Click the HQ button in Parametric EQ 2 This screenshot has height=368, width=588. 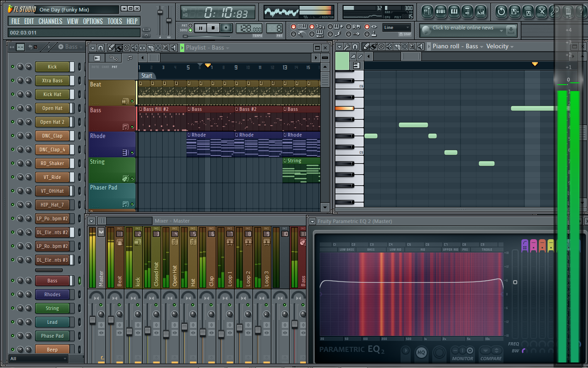coord(421,353)
